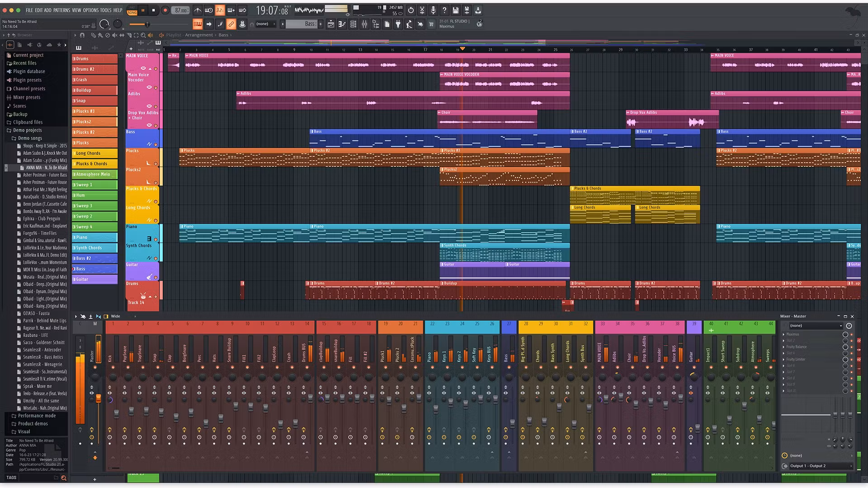The width and height of the screenshot is (868, 488).
Task: Click the record button in transport
Action: [165, 10]
